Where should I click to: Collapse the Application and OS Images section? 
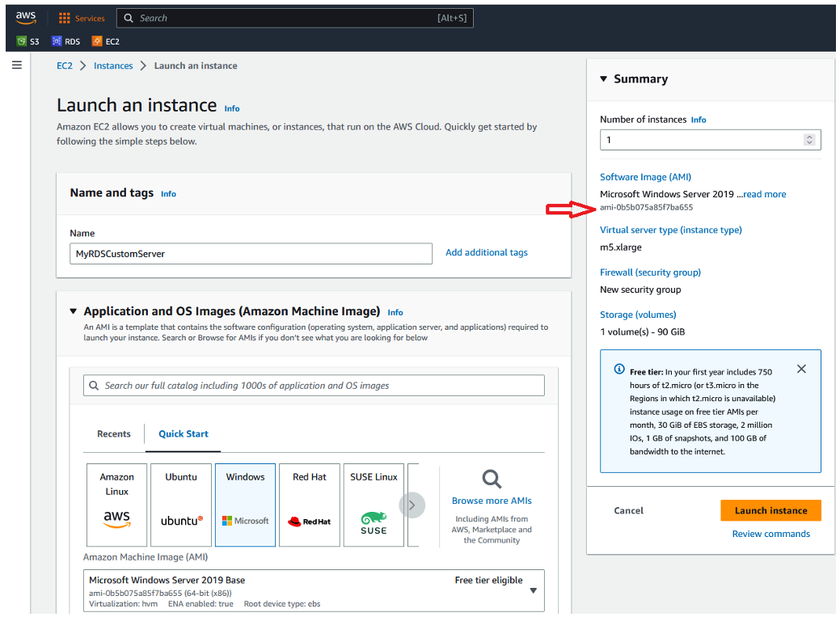click(74, 311)
